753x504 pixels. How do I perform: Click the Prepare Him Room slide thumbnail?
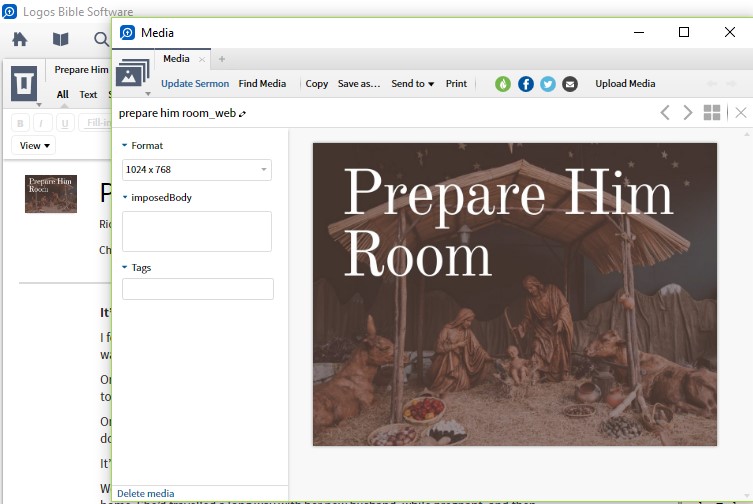(x=51, y=194)
